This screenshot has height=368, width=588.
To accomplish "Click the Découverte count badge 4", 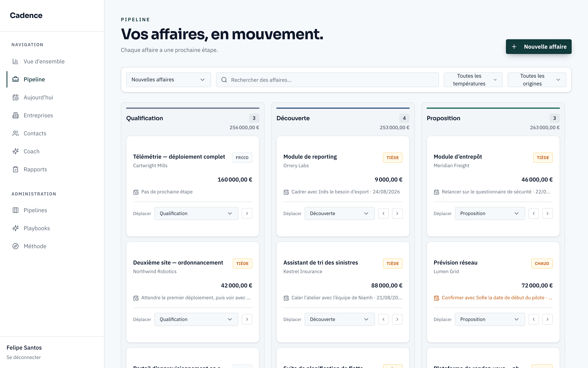I will pos(404,118).
